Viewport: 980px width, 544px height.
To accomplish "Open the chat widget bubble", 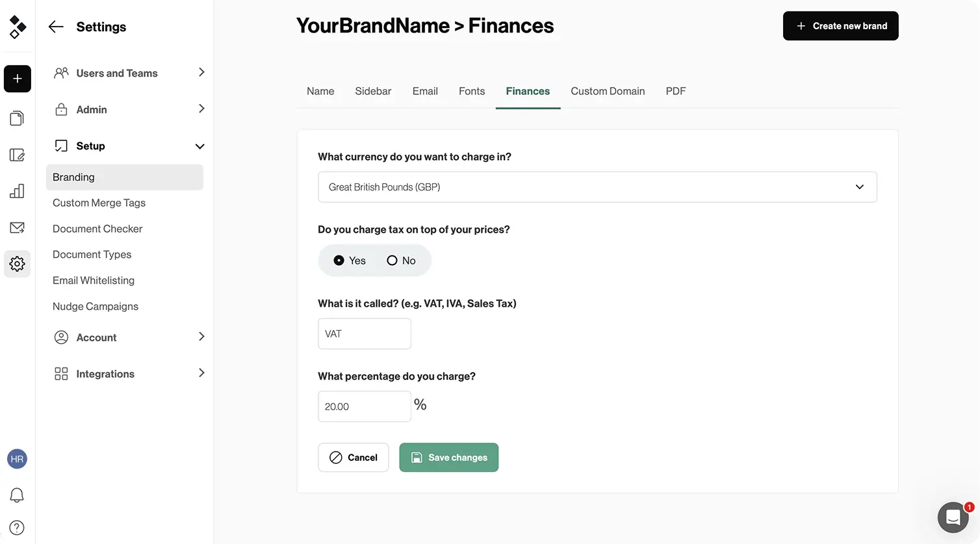I will (x=953, y=517).
